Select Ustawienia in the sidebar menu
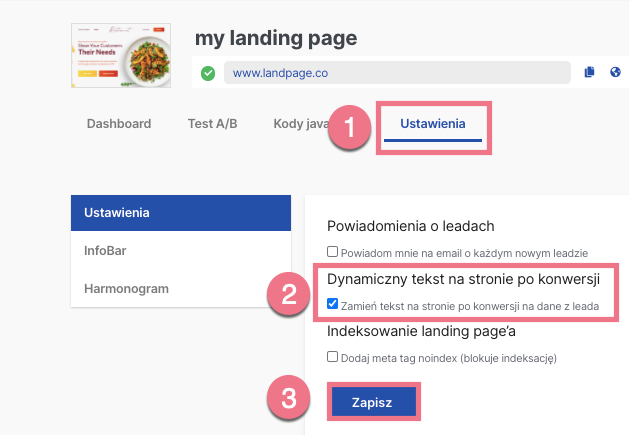 point(181,213)
